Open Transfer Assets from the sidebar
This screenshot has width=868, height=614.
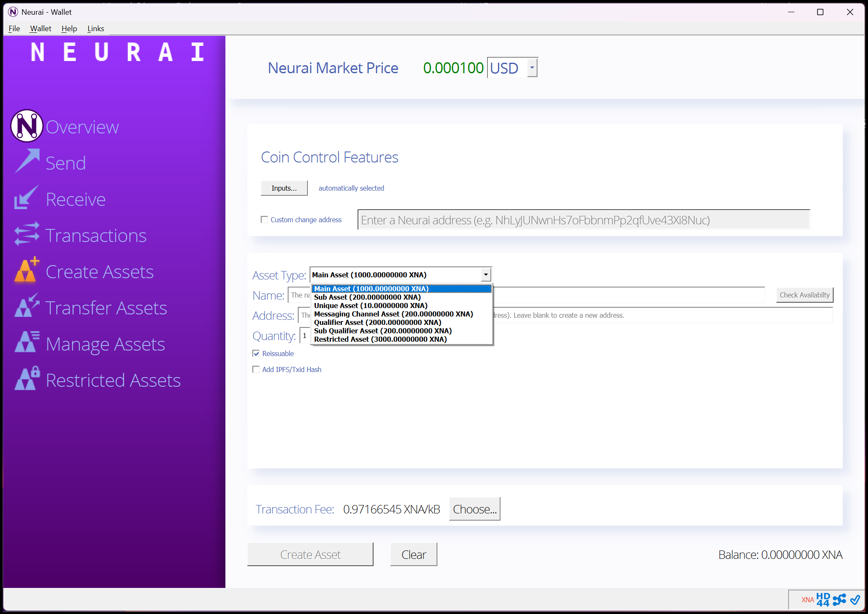tap(26, 306)
